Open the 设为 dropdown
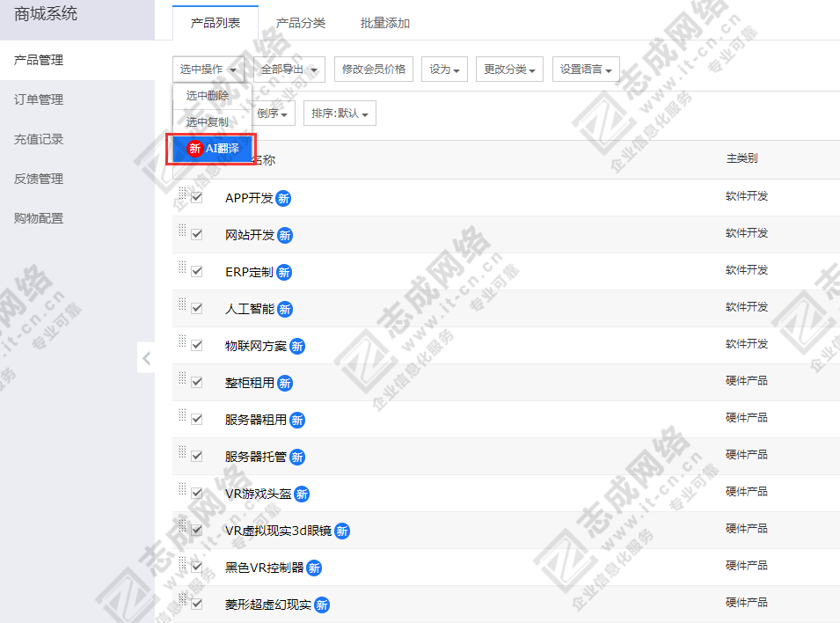 (x=445, y=70)
